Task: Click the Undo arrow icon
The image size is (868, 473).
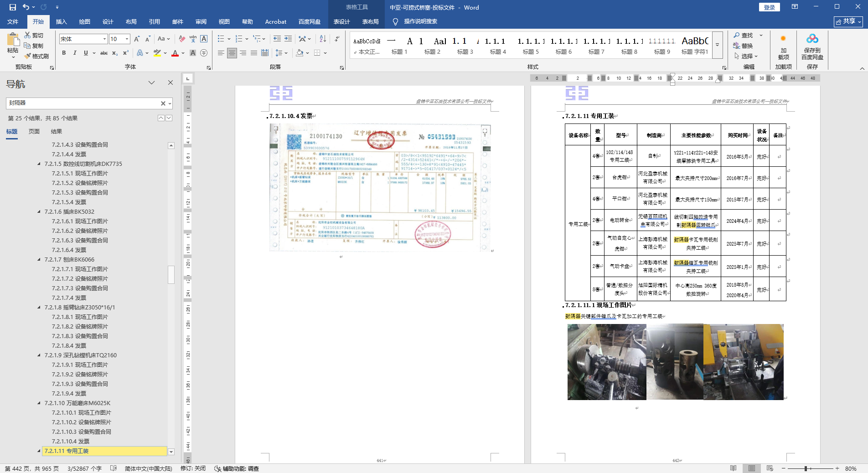Action: coord(26,7)
